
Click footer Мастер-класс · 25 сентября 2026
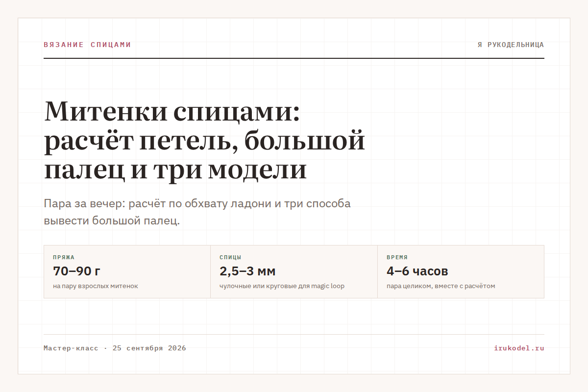point(115,348)
